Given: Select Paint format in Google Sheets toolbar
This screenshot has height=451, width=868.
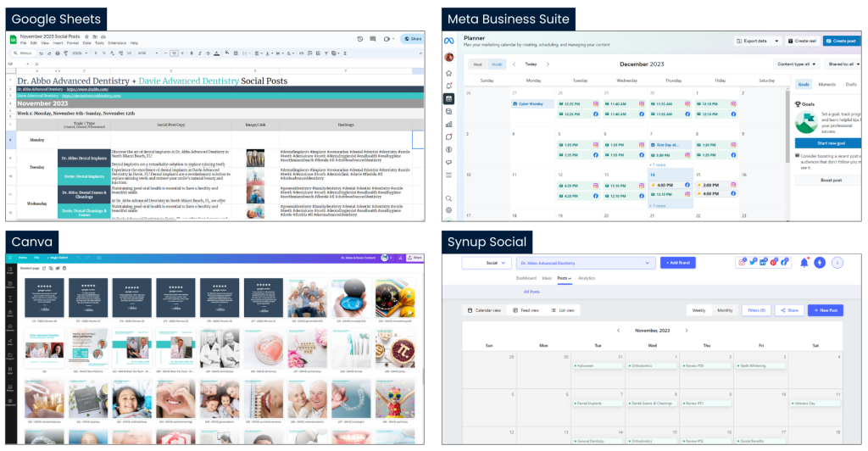Looking at the screenshot, I should (66, 53).
